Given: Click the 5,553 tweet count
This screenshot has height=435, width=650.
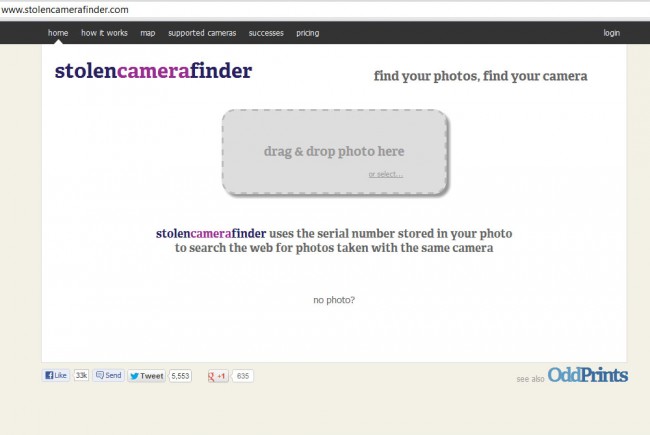Looking at the screenshot, I should [x=180, y=376].
